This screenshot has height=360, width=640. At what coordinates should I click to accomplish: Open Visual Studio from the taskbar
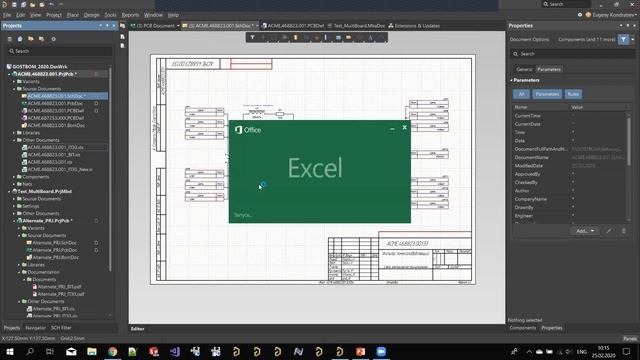pos(175,351)
